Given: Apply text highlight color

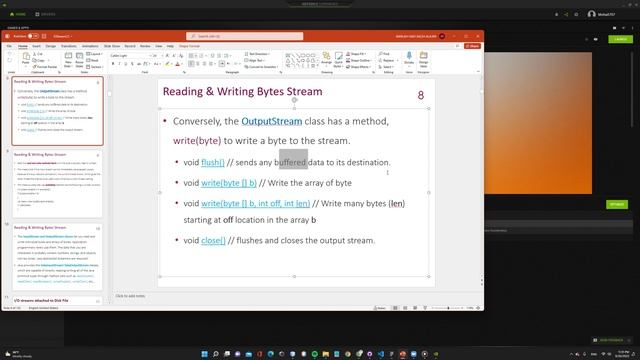Looking at the screenshot, I should pyautogui.click(x=168, y=64).
